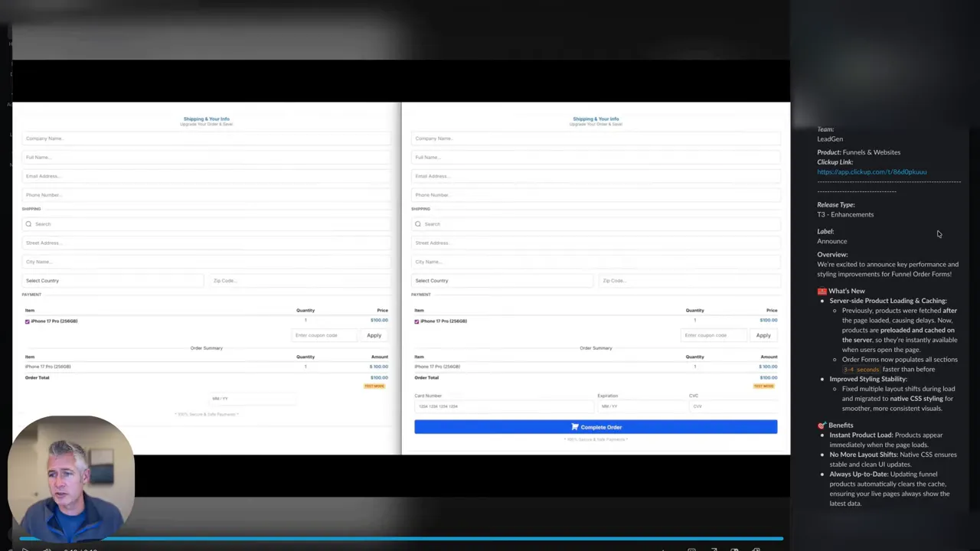
Task: Click 'Shipping & Your Info' heading in the right order form
Action: click(596, 119)
